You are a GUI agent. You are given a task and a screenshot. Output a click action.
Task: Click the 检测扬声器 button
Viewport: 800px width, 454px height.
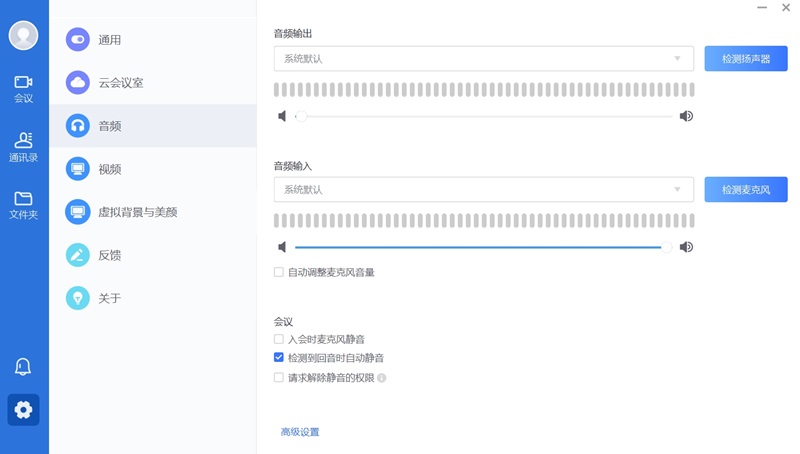click(x=746, y=59)
